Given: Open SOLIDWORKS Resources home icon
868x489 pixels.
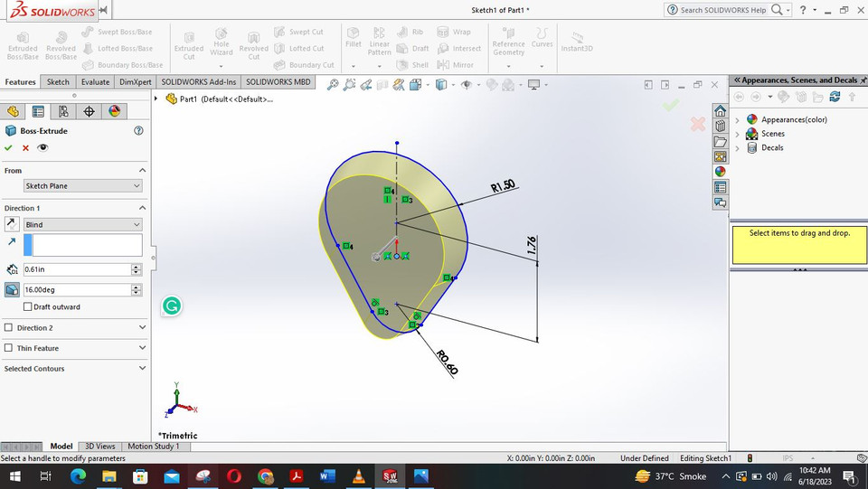Looking at the screenshot, I should [x=720, y=110].
